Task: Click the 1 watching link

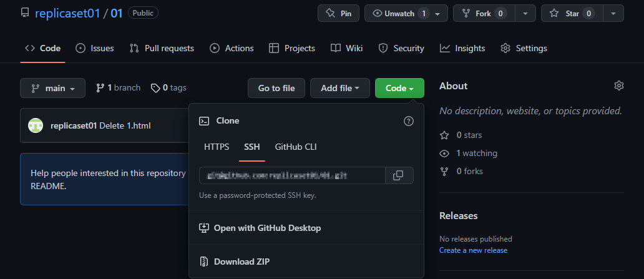Action: click(x=468, y=154)
